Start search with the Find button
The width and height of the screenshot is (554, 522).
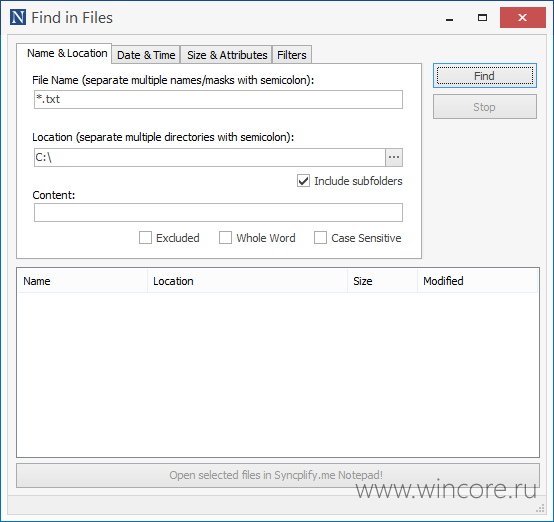485,76
